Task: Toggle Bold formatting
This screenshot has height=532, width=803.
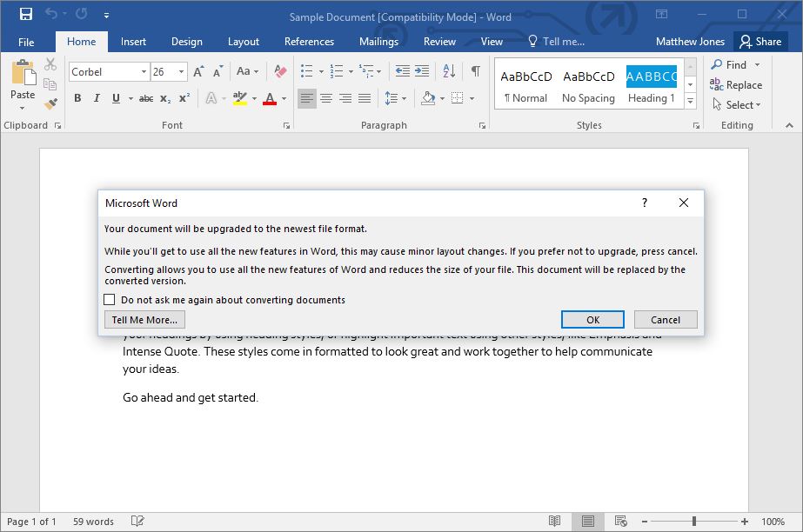Action: pos(77,98)
